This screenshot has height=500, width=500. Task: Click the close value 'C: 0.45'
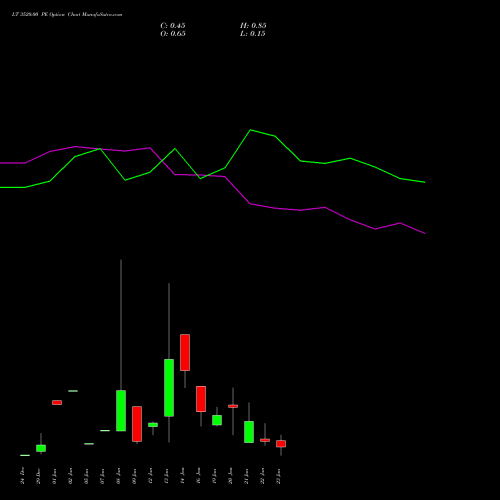point(173,26)
